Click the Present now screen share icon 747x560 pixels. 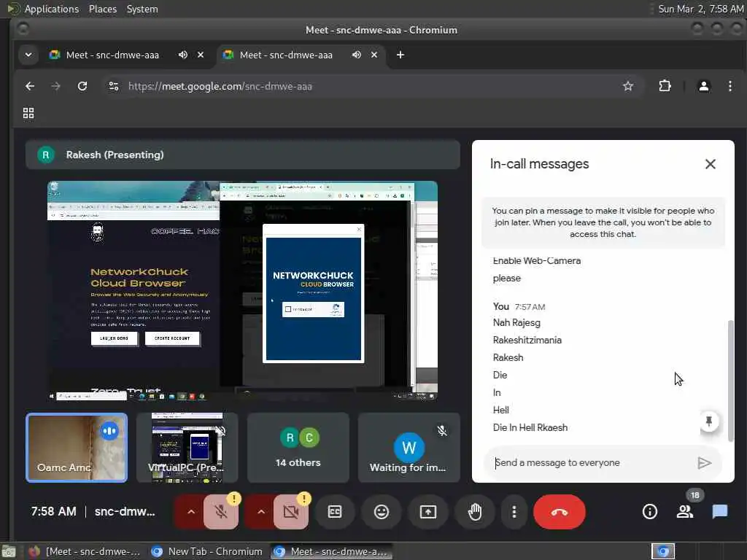point(427,512)
